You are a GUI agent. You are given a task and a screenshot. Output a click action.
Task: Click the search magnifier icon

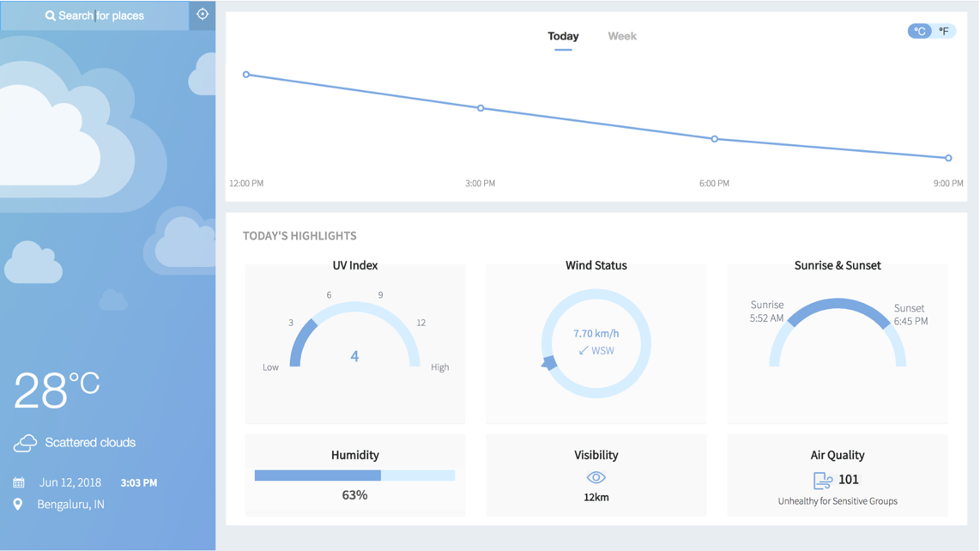(x=50, y=15)
